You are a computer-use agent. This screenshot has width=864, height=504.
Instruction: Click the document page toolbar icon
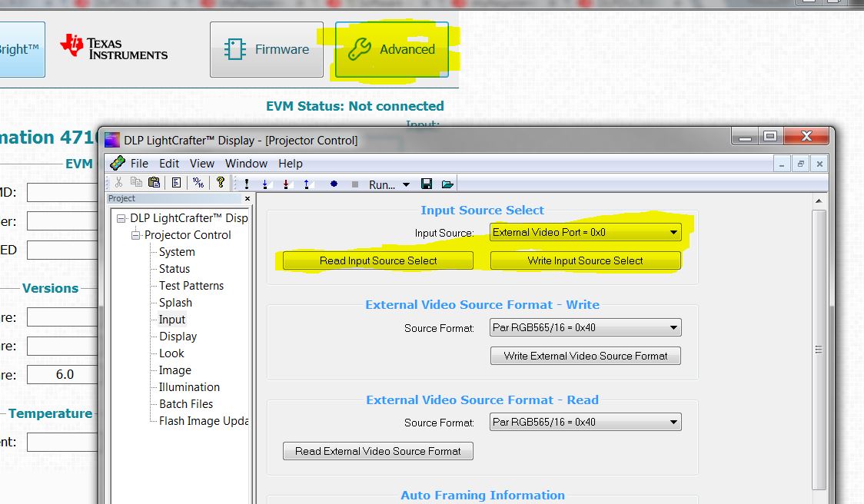tap(176, 183)
